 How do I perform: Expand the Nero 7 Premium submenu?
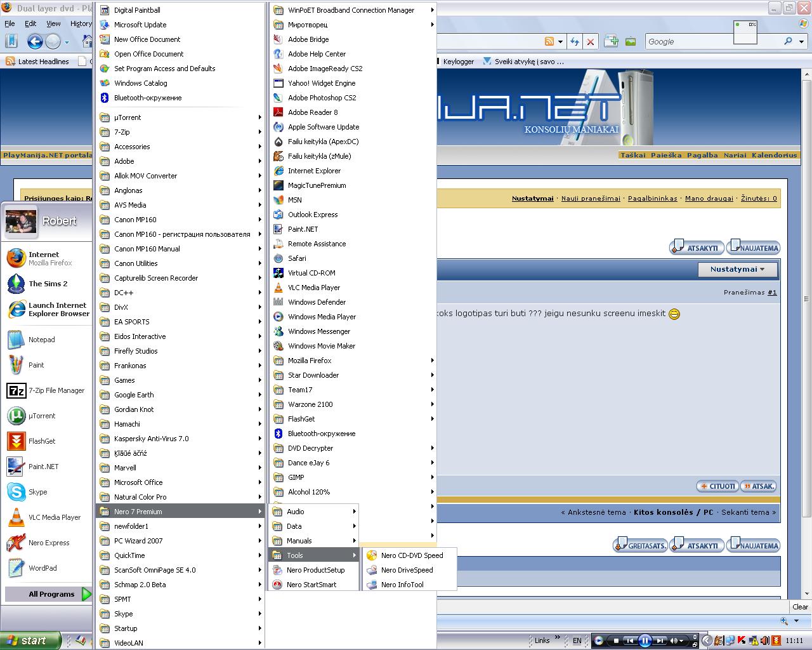180,512
